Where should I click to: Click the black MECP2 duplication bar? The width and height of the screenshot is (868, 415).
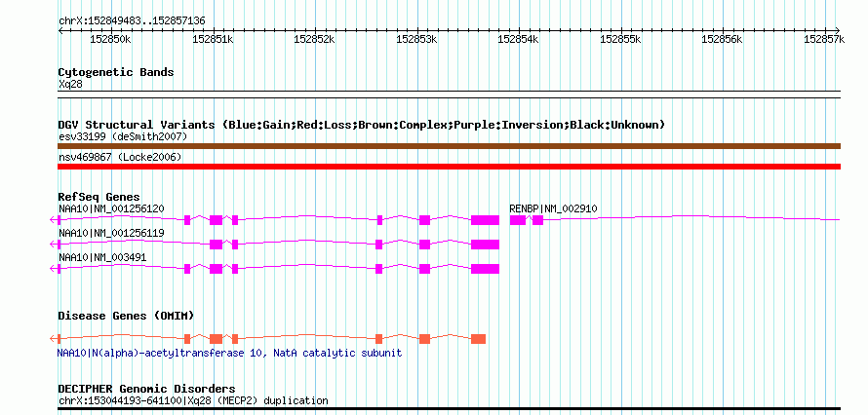(449, 409)
